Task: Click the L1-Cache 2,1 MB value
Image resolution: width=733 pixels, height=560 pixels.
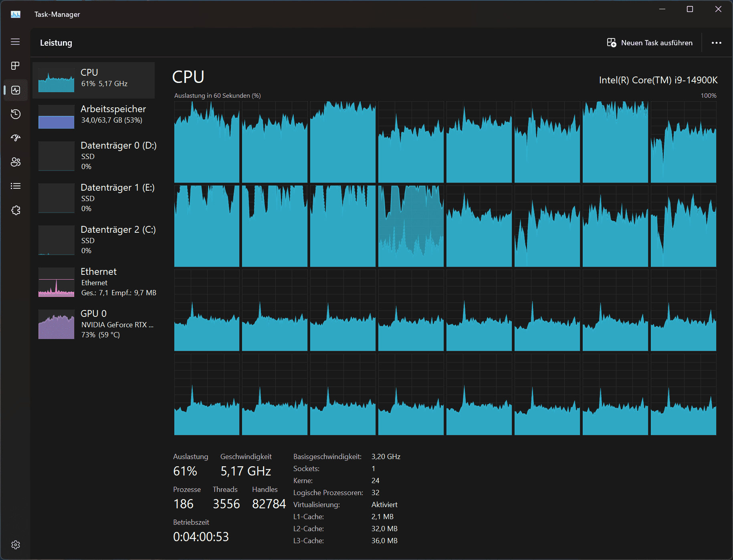Action: coord(382,517)
